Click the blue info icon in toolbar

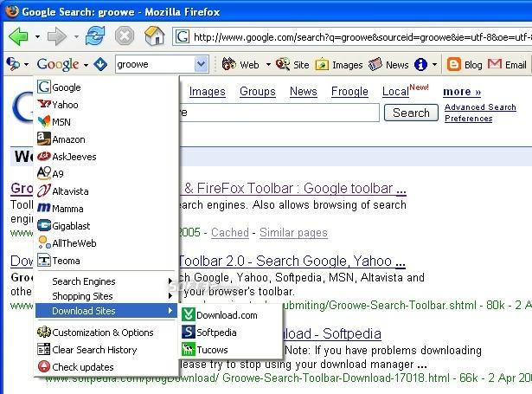click(x=420, y=64)
